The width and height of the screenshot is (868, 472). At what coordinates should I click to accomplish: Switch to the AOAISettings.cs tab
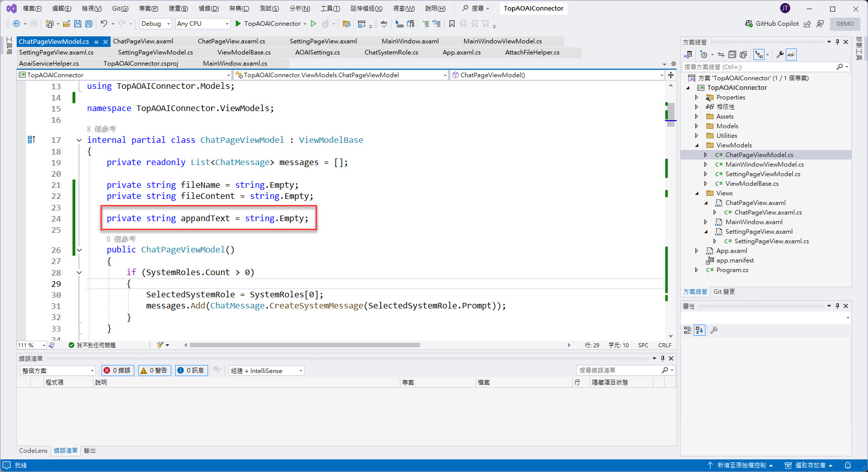[x=318, y=53]
